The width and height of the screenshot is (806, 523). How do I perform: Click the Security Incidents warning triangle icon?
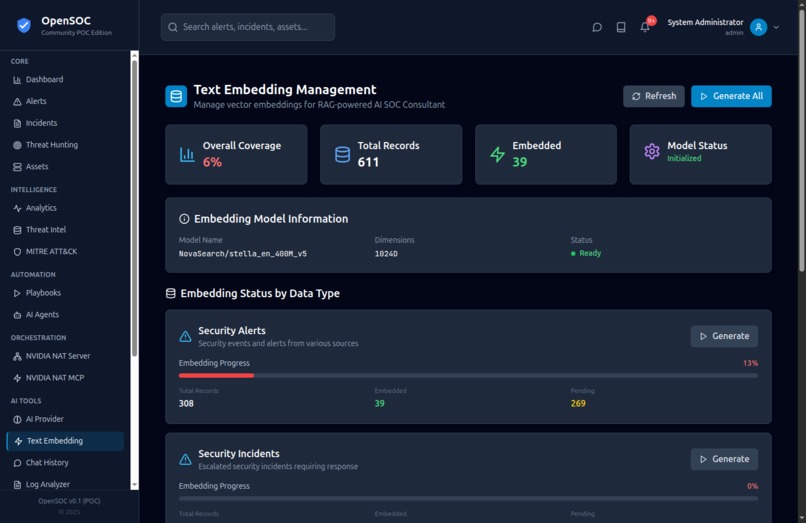185,460
